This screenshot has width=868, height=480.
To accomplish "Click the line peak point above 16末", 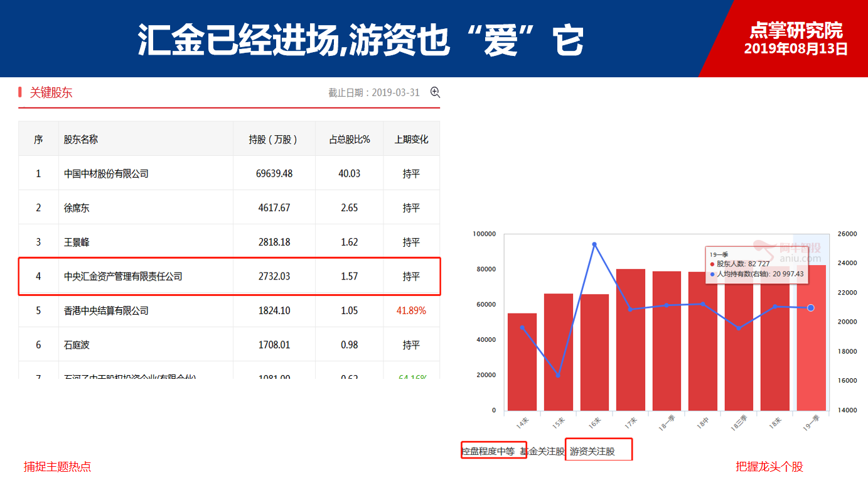I will [x=594, y=244].
